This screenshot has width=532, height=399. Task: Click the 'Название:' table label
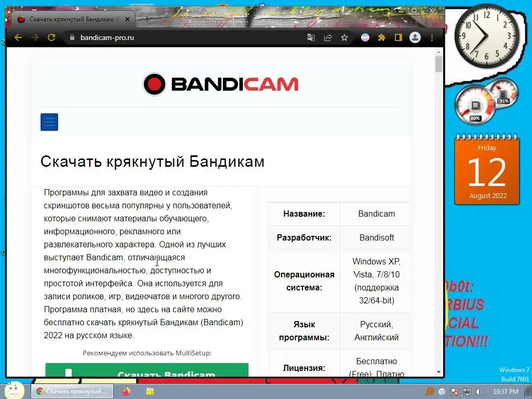(x=304, y=214)
